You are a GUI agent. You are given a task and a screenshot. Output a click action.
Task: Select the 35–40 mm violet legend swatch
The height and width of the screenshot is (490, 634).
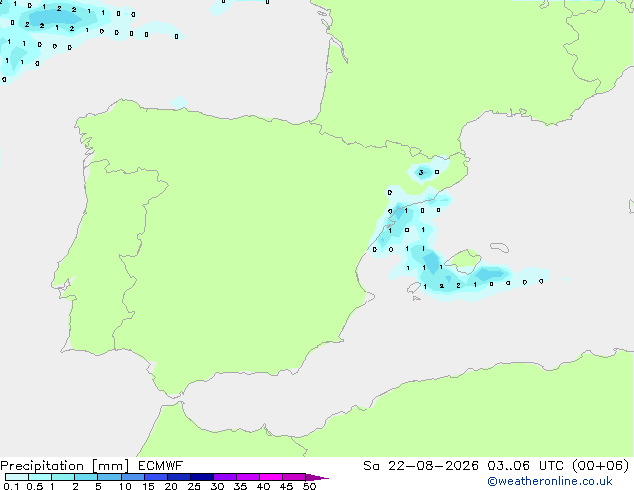click(x=248, y=477)
